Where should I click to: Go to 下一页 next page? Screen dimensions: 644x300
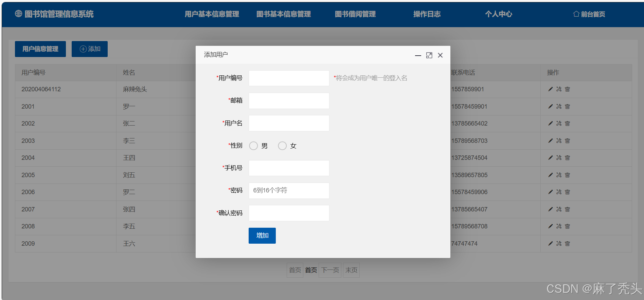(x=330, y=270)
